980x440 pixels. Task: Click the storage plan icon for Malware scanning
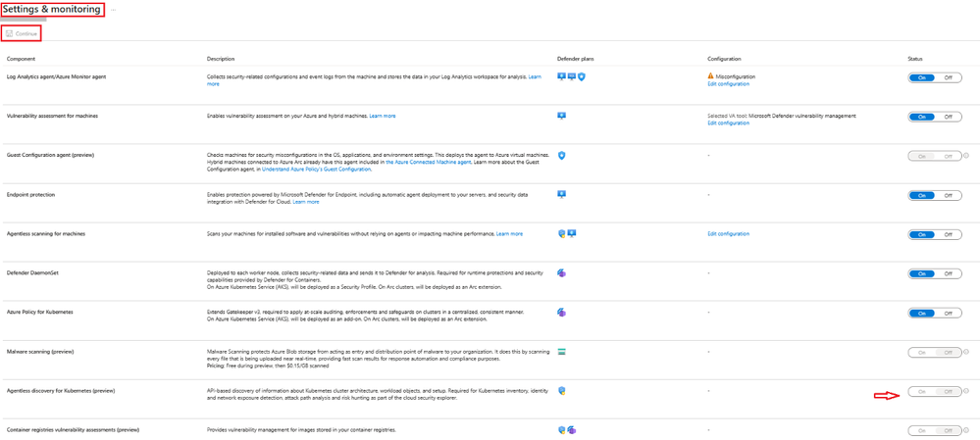point(561,352)
